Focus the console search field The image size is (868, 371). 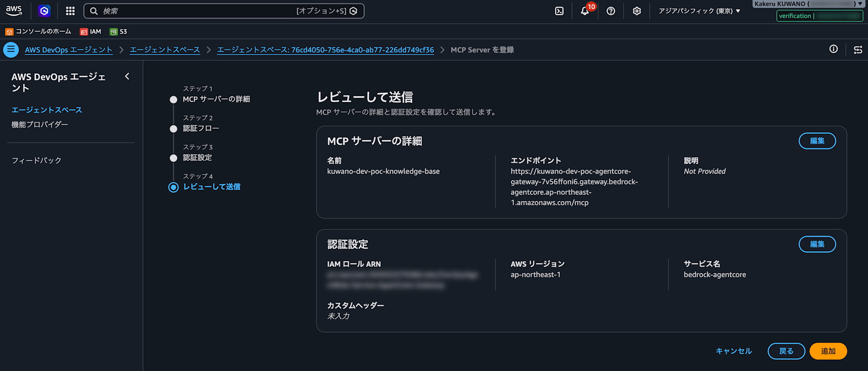[224, 11]
